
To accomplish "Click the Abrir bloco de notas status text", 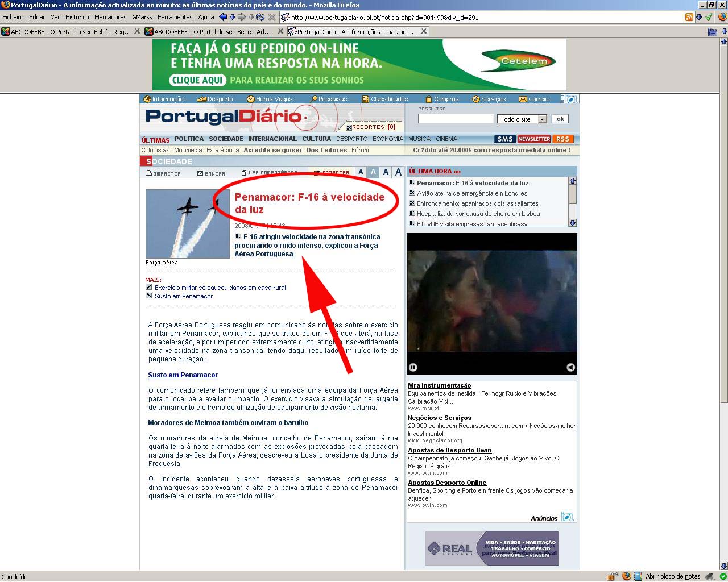I will [673, 576].
